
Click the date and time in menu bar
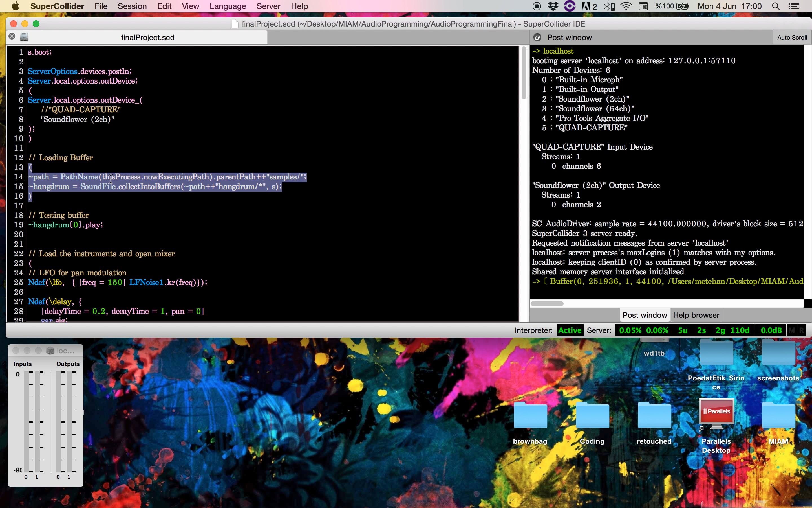click(729, 6)
